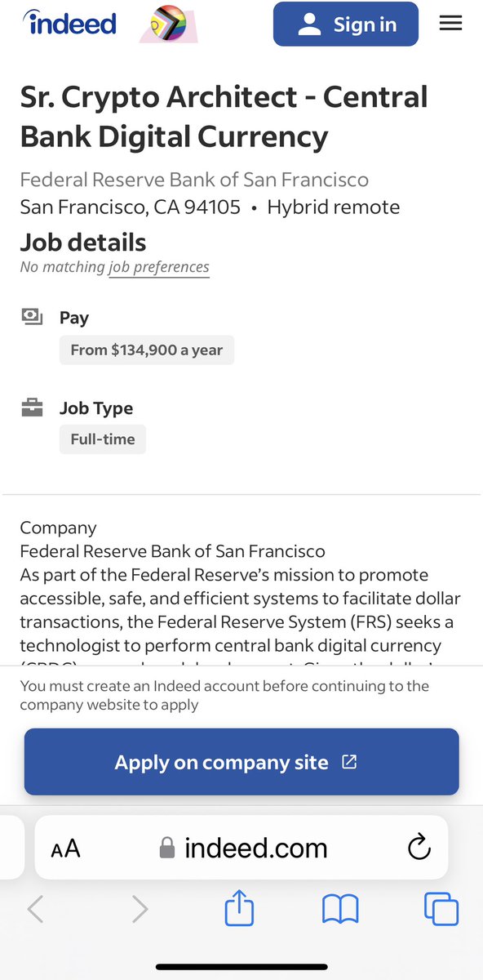The image size is (483, 980).
Task: Open the hamburger menu icon
Action: (x=450, y=24)
